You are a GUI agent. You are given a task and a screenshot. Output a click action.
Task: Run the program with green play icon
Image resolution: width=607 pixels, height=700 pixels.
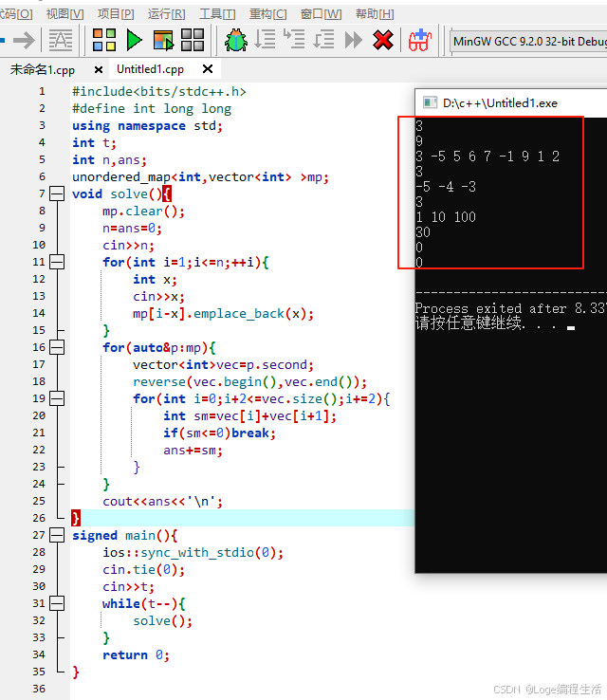click(134, 40)
